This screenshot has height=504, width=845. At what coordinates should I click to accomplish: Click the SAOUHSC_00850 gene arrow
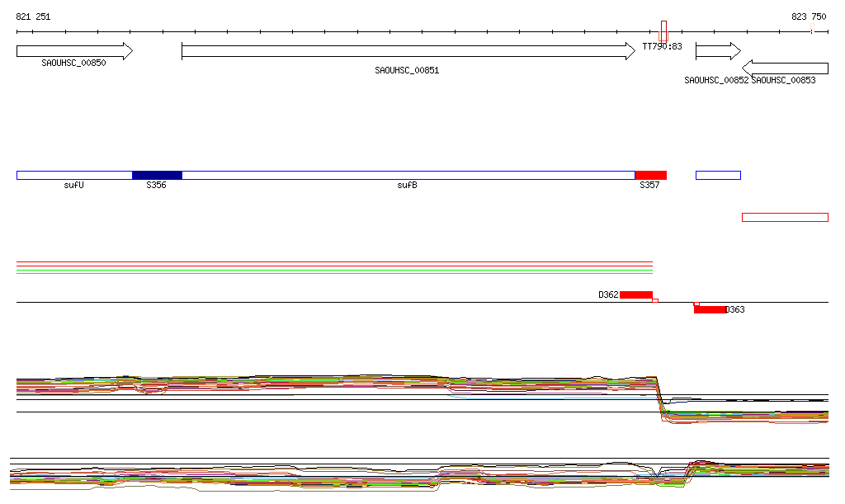(x=73, y=51)
